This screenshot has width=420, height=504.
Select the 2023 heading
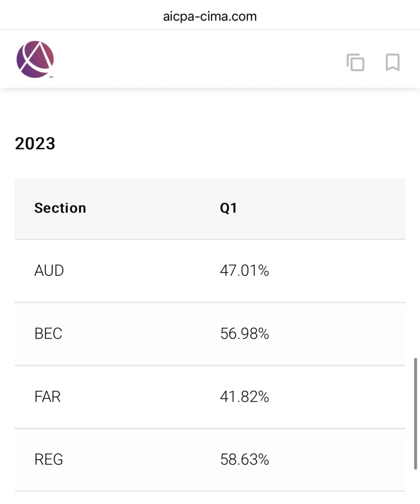35,143
